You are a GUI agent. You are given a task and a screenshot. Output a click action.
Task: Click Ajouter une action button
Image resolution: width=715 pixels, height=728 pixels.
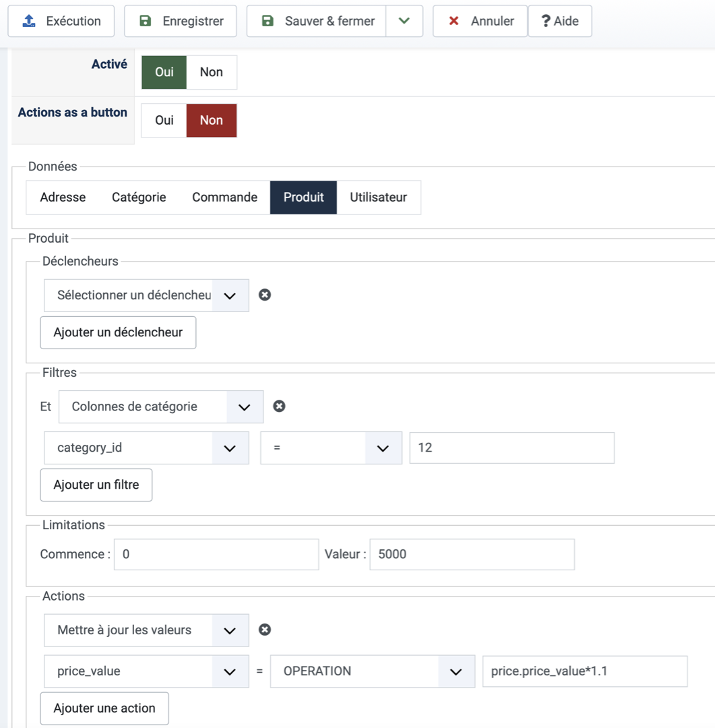point(104,708)
